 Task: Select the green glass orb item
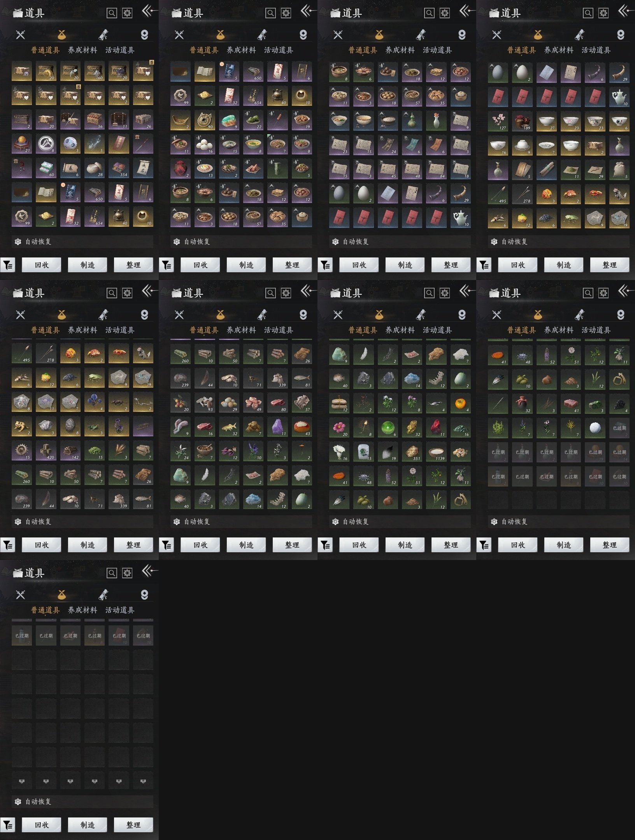coord(388,427)
